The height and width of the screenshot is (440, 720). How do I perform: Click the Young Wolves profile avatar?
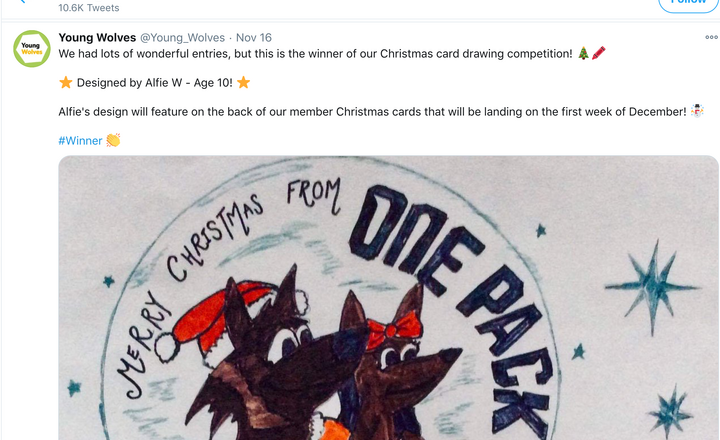click(32, 49)
